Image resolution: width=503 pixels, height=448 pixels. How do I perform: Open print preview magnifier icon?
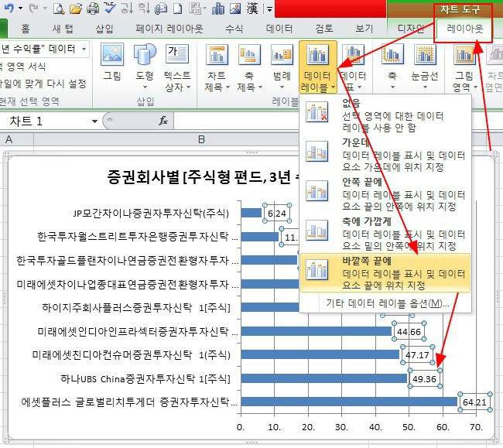59,9
